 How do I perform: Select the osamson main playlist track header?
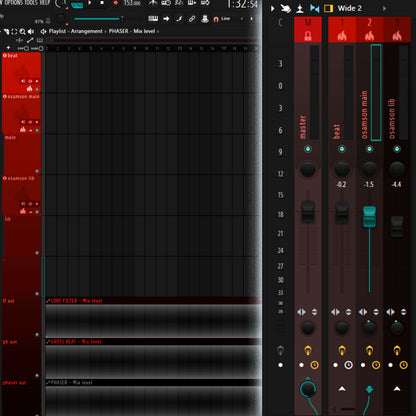click(x=21, y=113)
